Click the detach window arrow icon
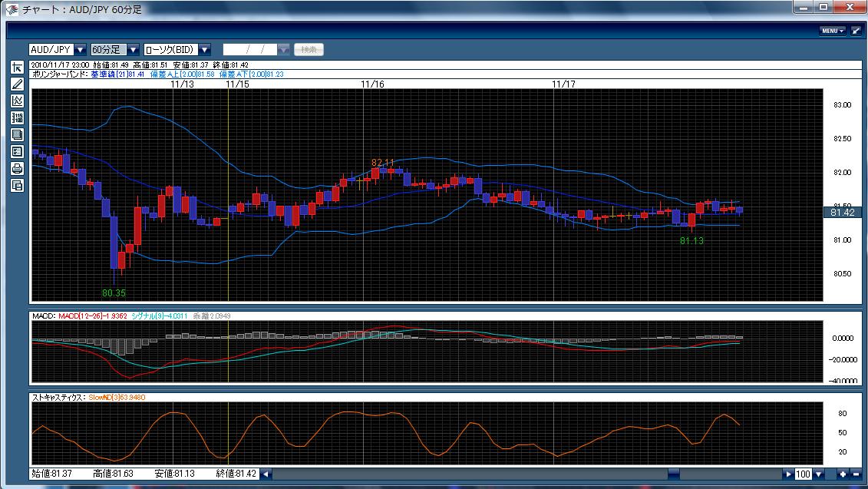 (x=856, y=31)
